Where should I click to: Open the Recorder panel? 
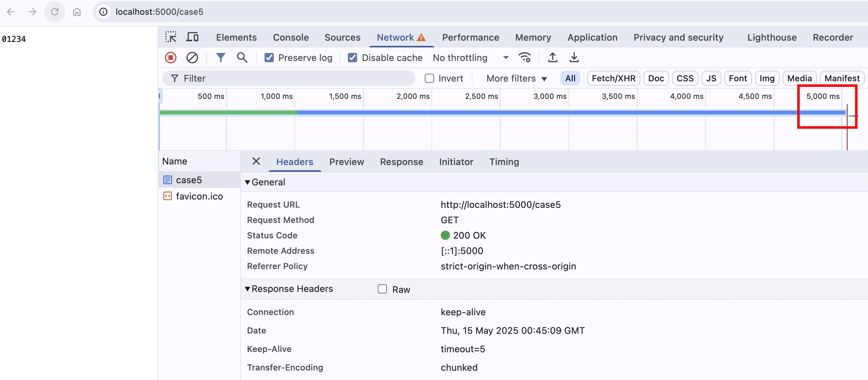[x=833, y=37]
